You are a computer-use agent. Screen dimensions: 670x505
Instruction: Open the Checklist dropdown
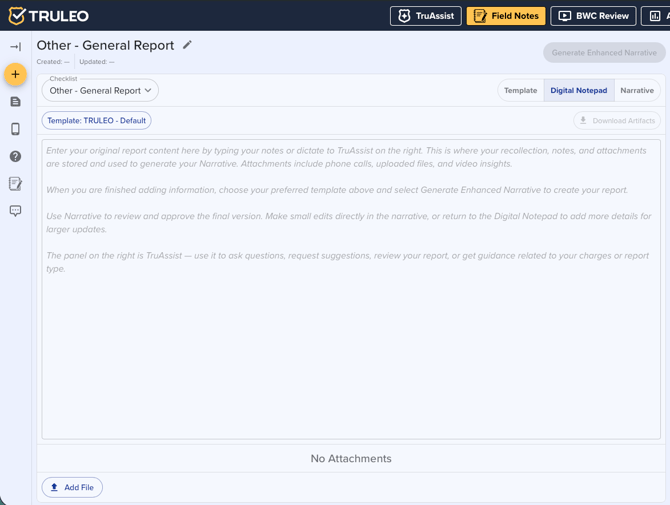click(x=100, y=91)
